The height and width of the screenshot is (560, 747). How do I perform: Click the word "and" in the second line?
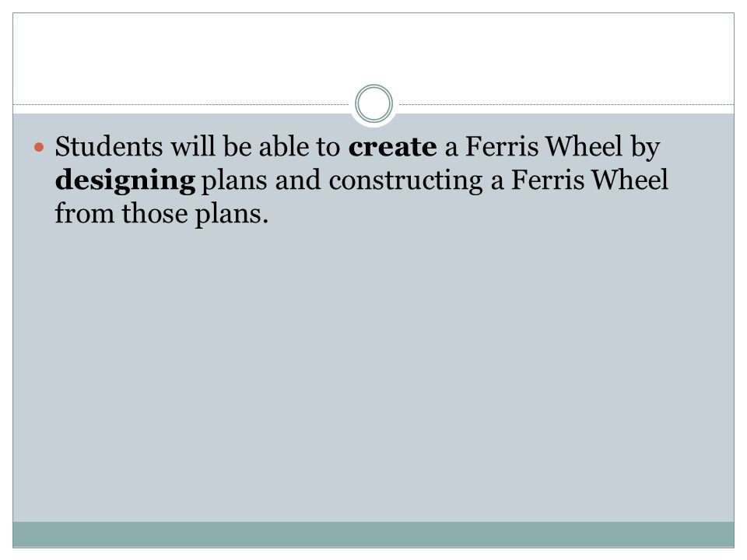tap(298, 180)
